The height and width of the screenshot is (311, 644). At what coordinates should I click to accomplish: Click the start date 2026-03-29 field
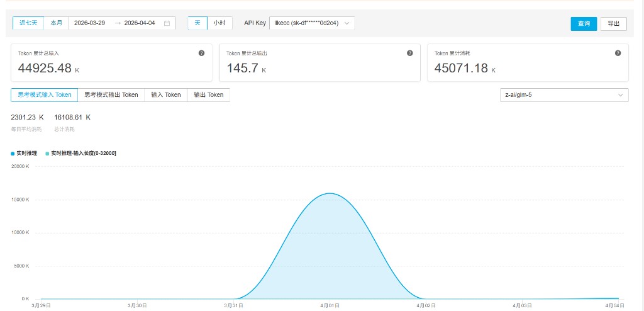89,23
